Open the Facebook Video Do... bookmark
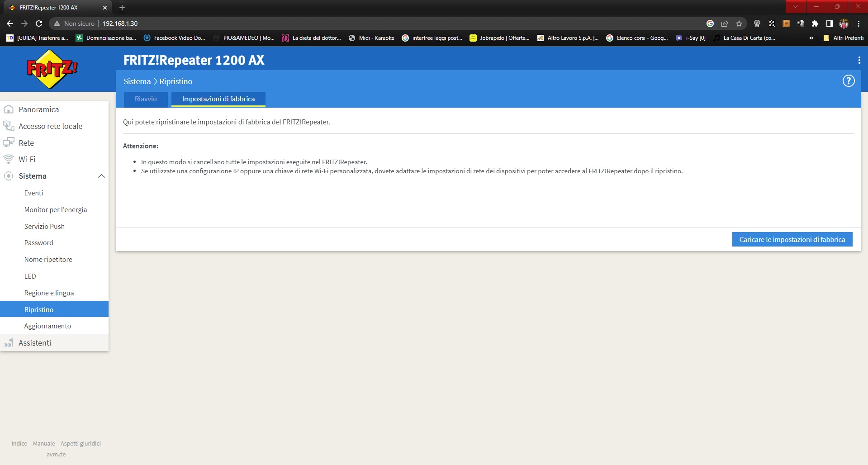This screenshot has height=465, width=868. tap(175, 38)
